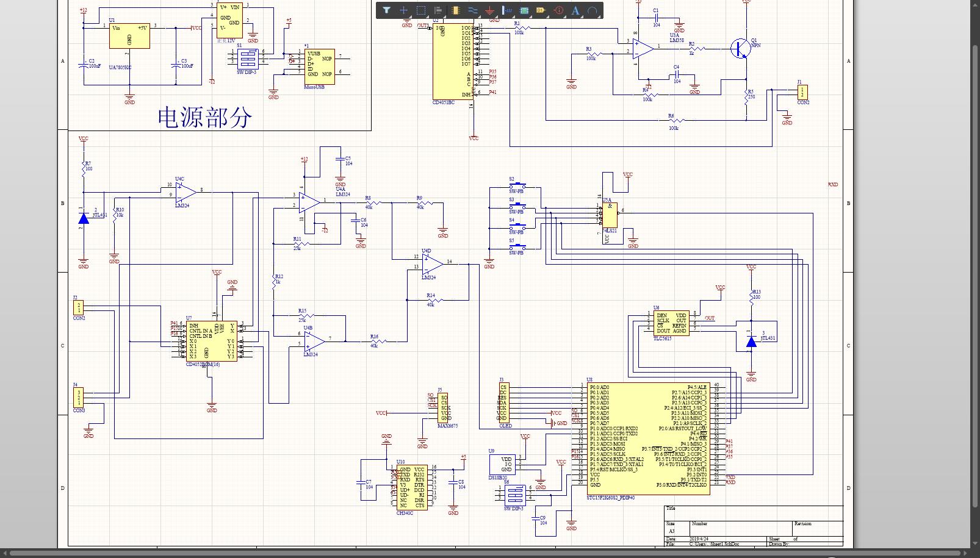Select the J3 OLED connector
Image resolution: width=980 pixels, height=558 pixels.
click(503, 402)
